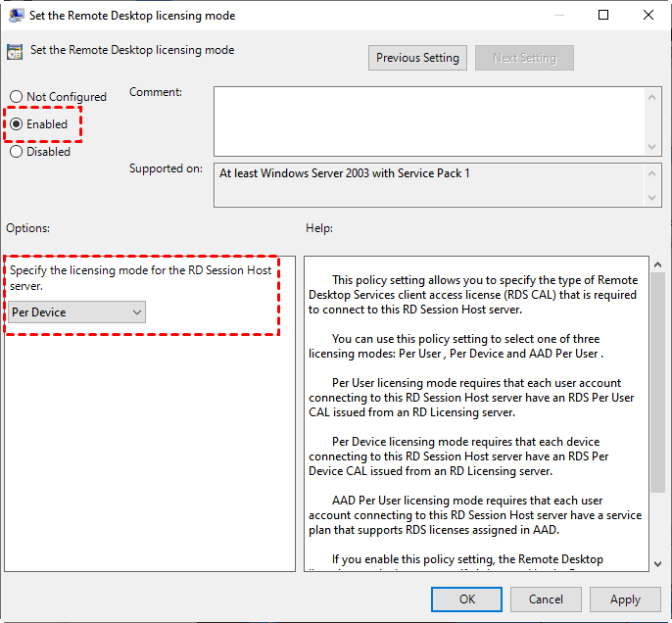Screen dimensions: 672x623
Task: Confirm with the OK button
Action: (x=466, y=599)
